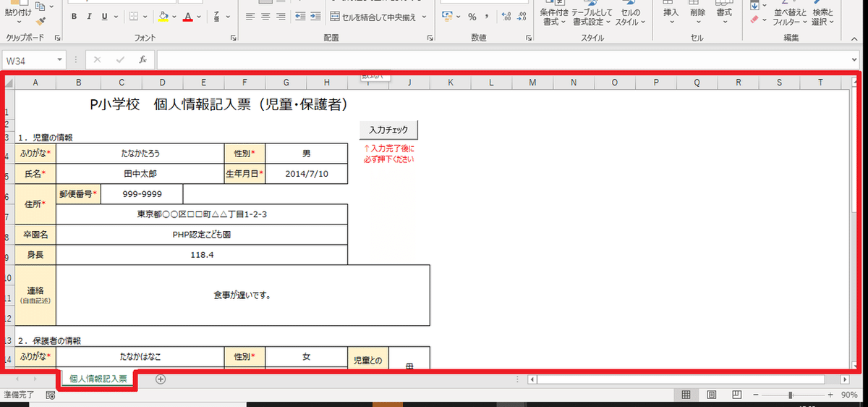
Task: Click the 入力チェック button
Action: (389, 130)
